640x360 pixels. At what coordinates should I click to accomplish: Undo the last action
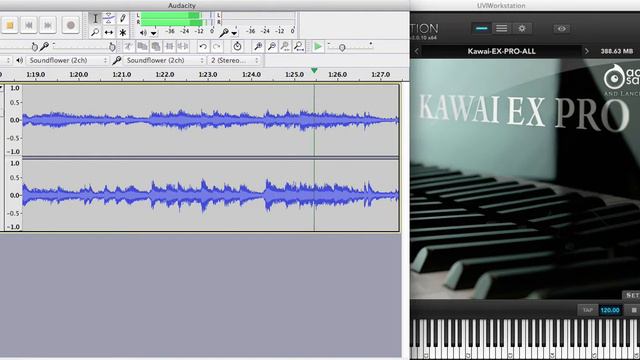(203, 47)
